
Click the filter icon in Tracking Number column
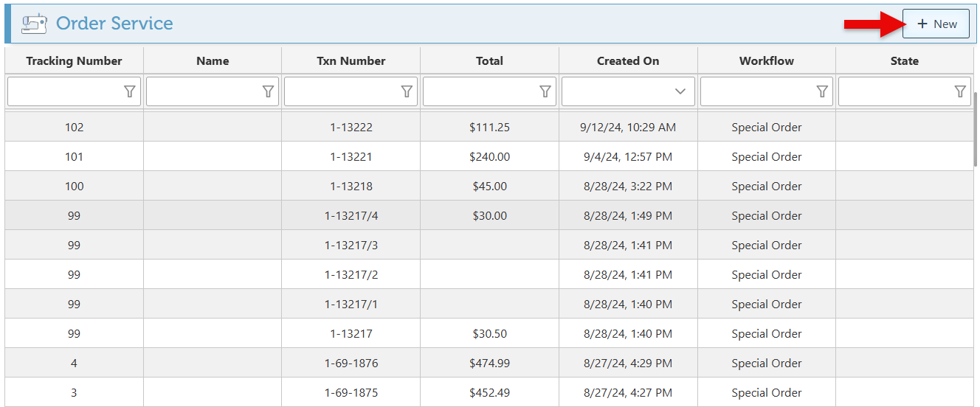[x=130, y=91]
